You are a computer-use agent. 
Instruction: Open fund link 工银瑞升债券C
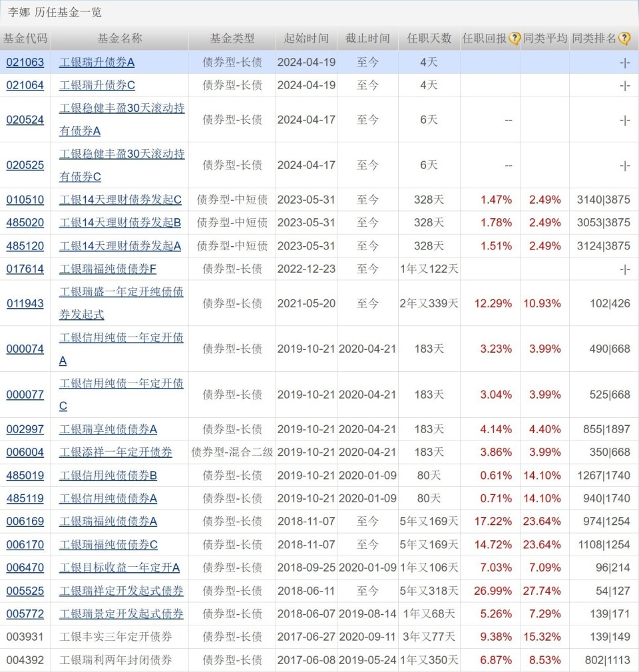click(x=97, y=85)
